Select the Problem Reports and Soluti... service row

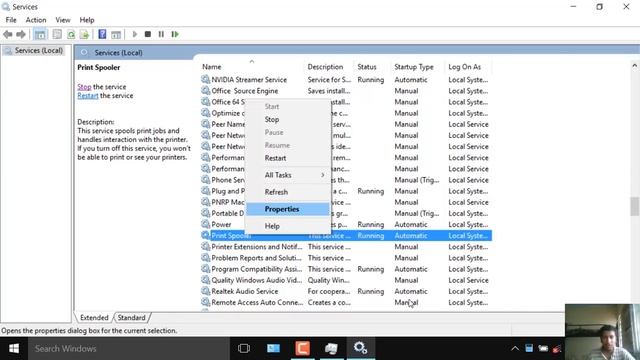pos(346,258)
